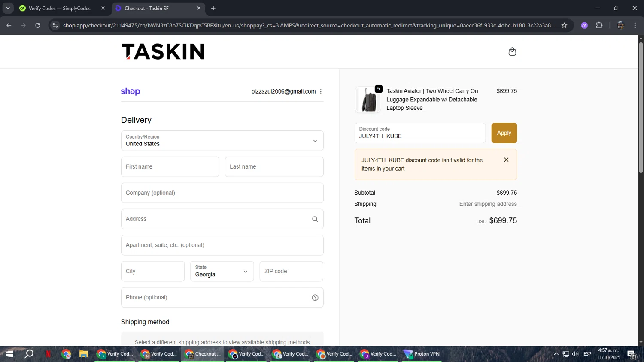Screen dimensions: 644x362
Task: Click the 'Total' label
Action: [x=362, y=221]
